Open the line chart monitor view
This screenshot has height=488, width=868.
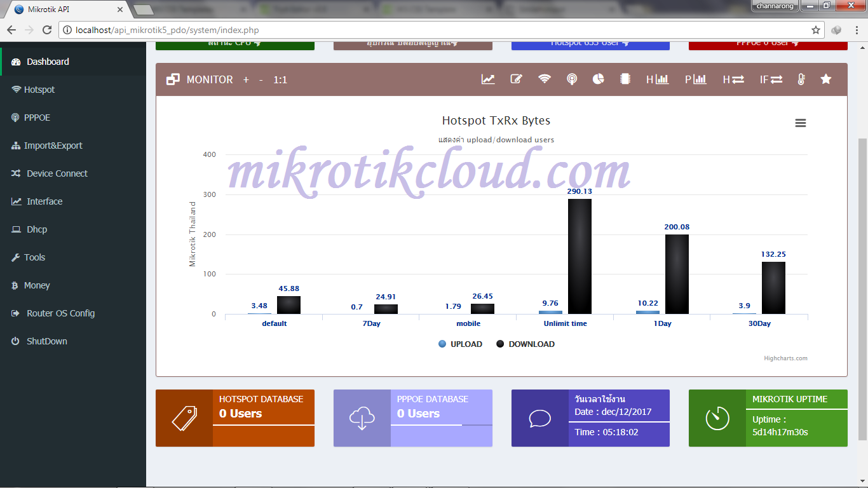coord(488,79)
